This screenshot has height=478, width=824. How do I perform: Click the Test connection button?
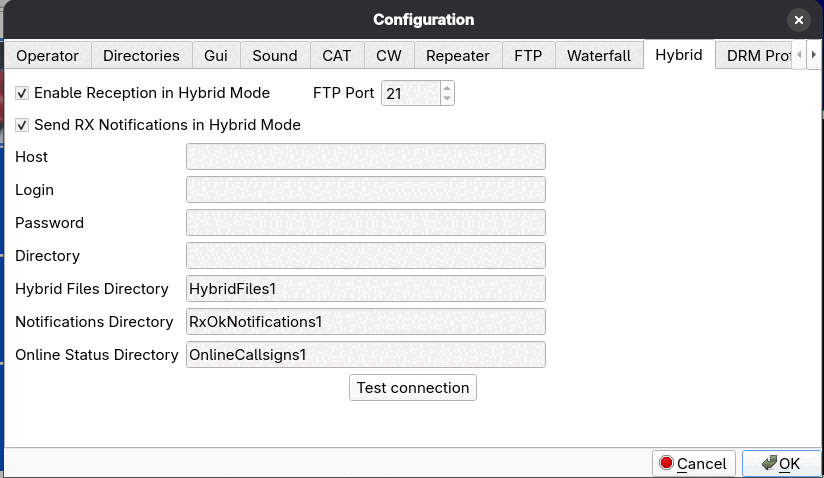click(x=413, y=388)
